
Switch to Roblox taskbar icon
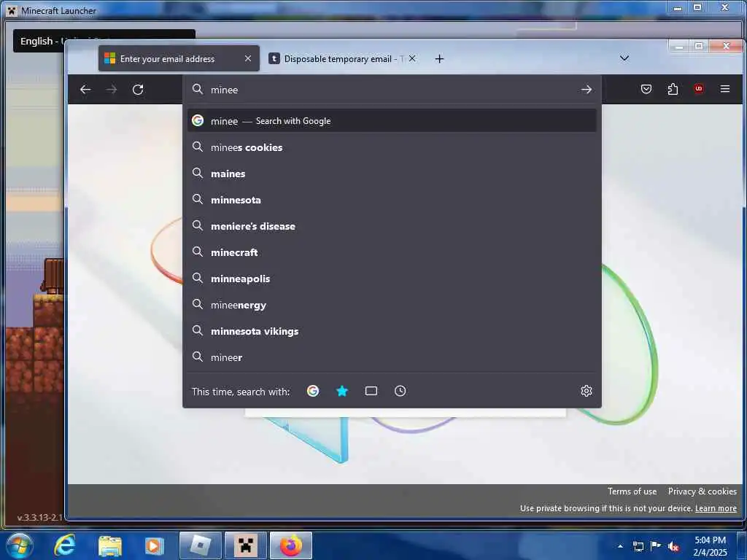[x=201, y=545]
